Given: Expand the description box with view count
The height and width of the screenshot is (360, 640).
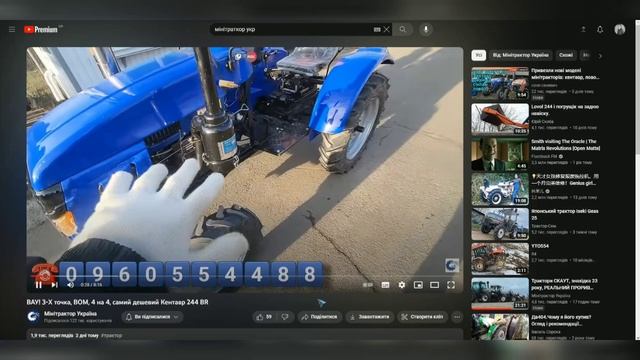Looking at the screenshot, I should [x=245, y=335].
